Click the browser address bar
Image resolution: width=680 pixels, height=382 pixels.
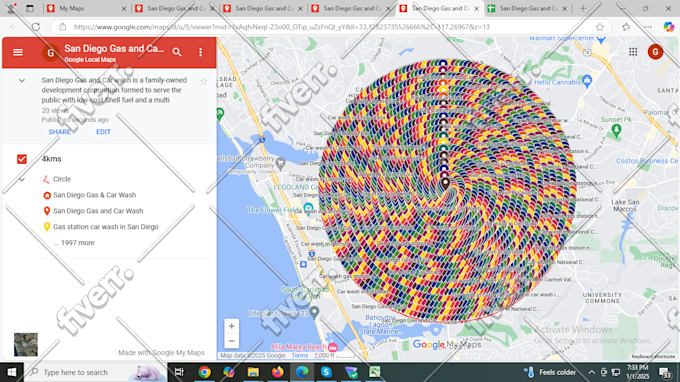[330, 27]
